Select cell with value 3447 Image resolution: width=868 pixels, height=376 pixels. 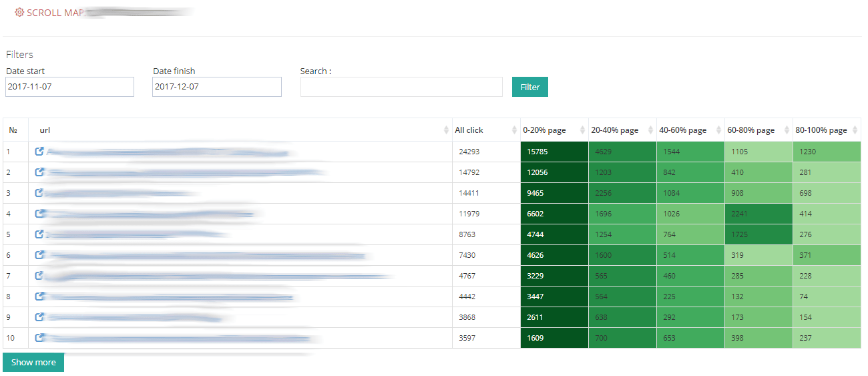tap(554, 297)
